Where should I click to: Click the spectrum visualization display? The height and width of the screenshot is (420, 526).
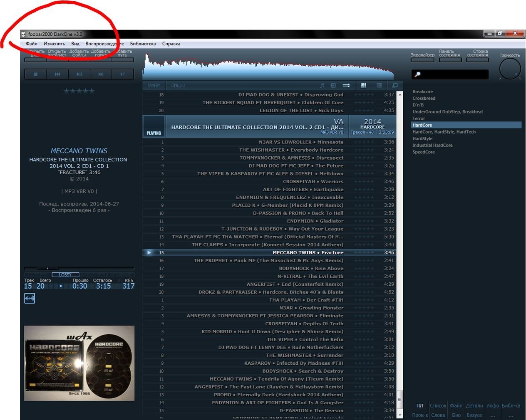pyautogui.click(x=268, y=67)
